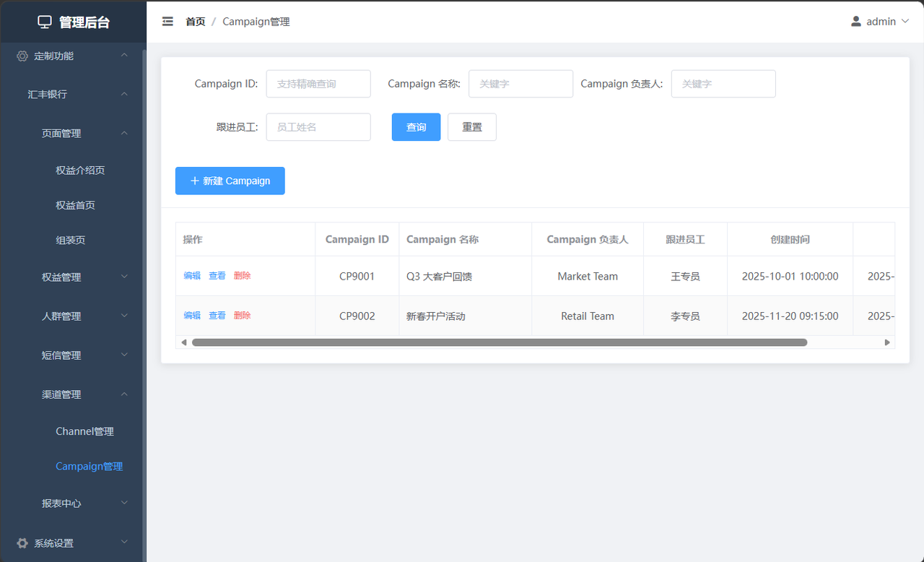Click the 汇丰银行 menu label

(47, 95)
